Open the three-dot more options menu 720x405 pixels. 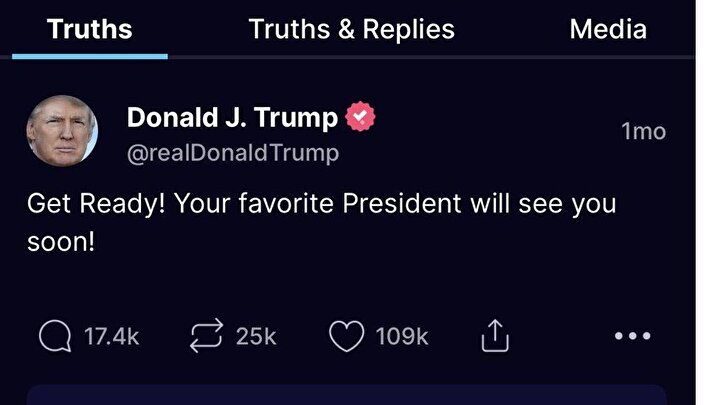pyautogui.click(x=632, y=337)
